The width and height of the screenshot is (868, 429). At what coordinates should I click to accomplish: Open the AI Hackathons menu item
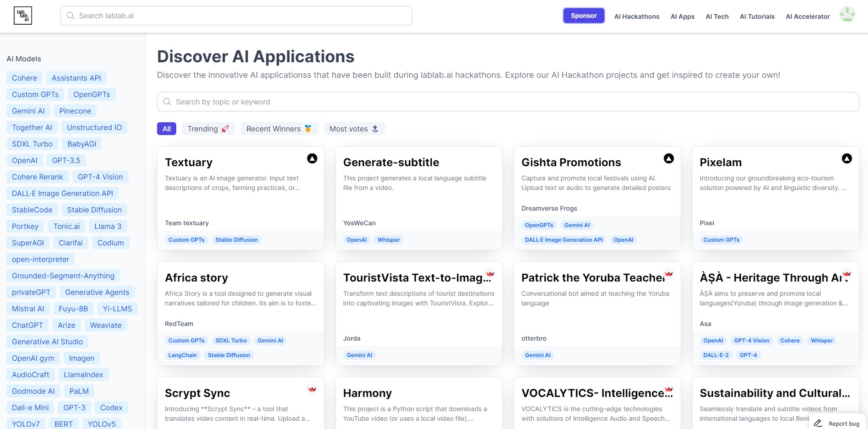637,16
